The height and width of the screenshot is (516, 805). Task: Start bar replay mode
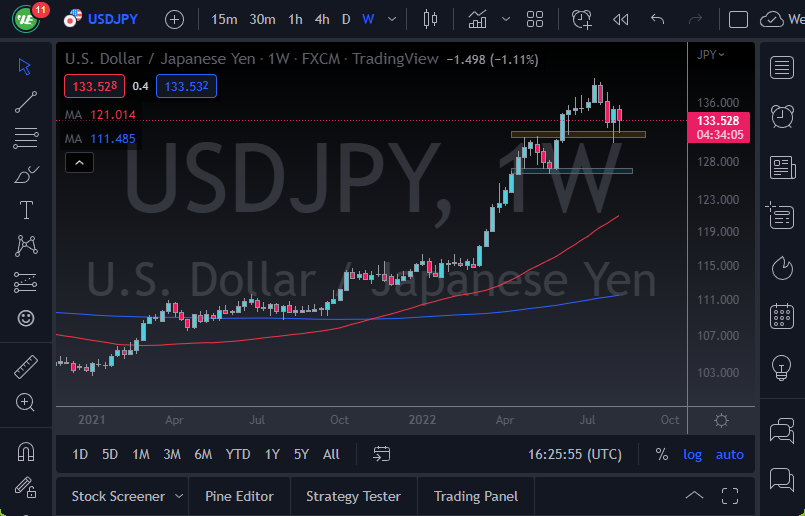(x=621, y=20)
